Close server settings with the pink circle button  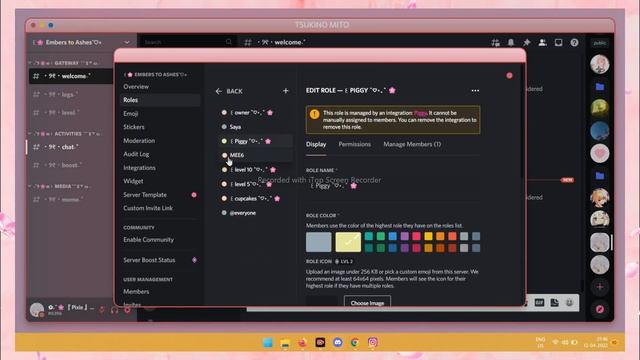(509, 76)
